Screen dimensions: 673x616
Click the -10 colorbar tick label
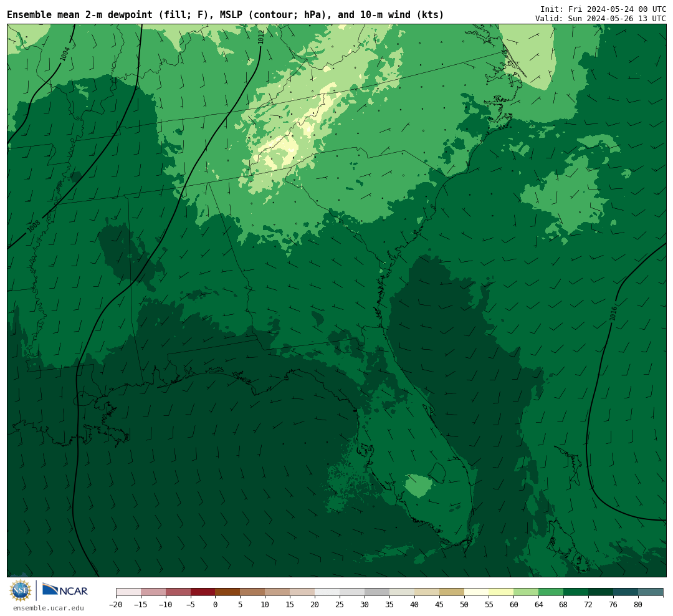tap(165, 604)
